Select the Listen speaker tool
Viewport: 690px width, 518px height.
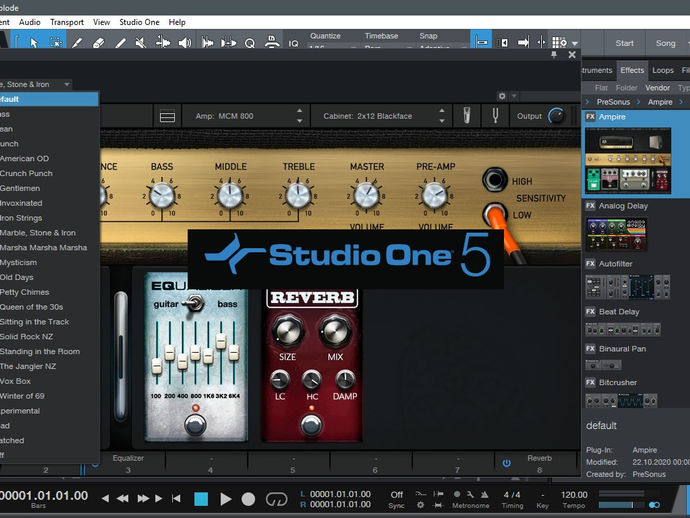pyautogui.click(x=185, y=43)
